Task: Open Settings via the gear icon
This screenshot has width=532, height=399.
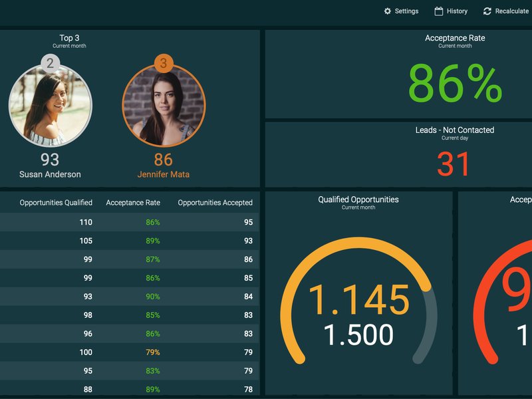Action: point(387,11)
